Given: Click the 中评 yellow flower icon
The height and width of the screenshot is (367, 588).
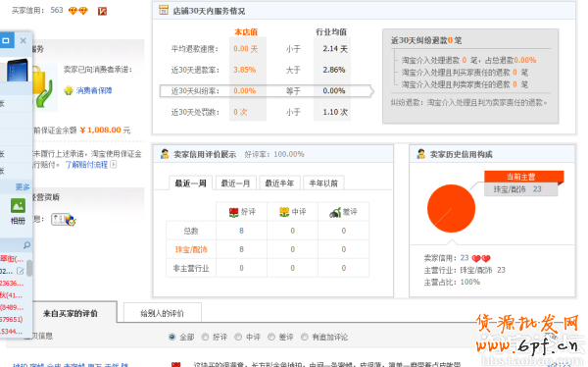Looking at the screenshot, I should point(284,212).
